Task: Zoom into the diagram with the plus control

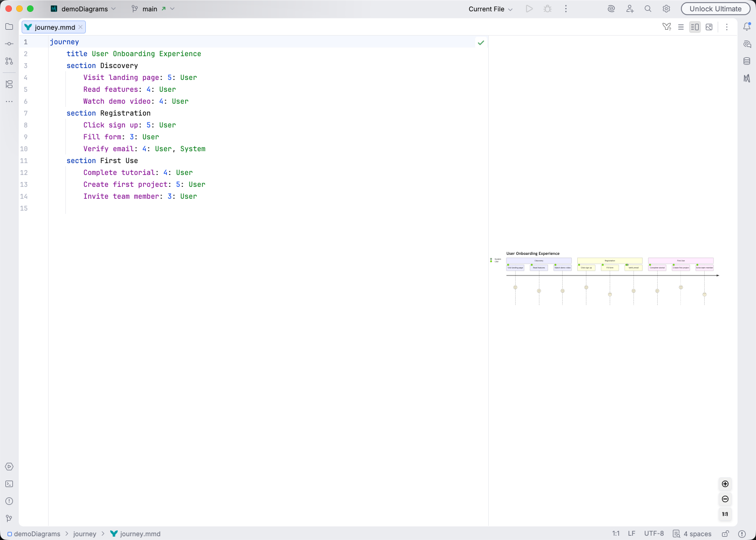Action: 725,484
